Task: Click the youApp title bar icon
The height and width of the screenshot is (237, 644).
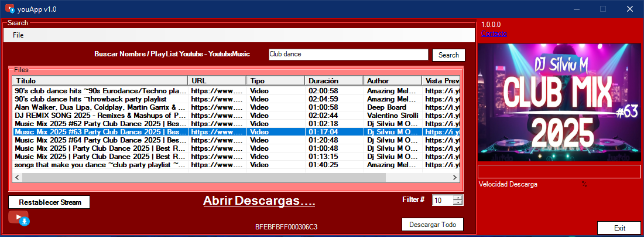Action: pyautogui.click(x=9, y=8)
